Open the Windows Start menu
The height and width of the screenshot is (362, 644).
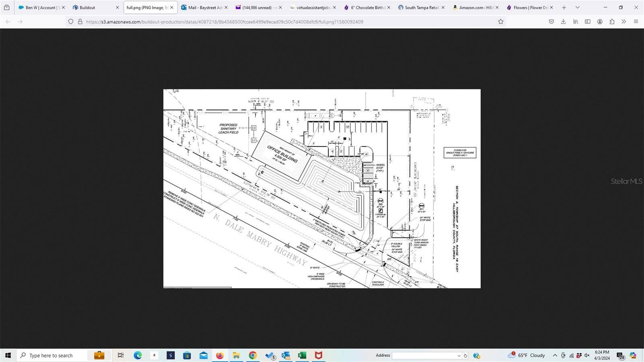point(8,355)
